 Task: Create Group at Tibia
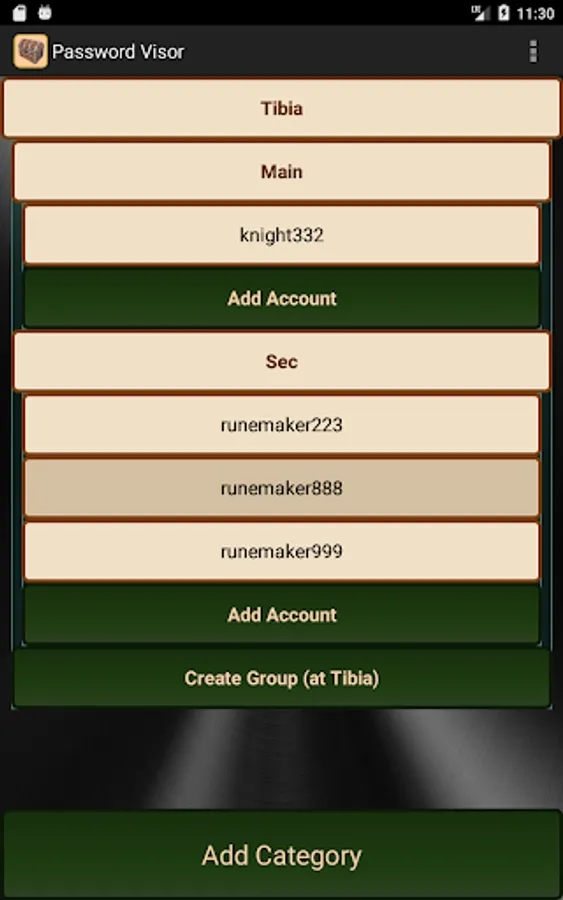coord(281,678)
